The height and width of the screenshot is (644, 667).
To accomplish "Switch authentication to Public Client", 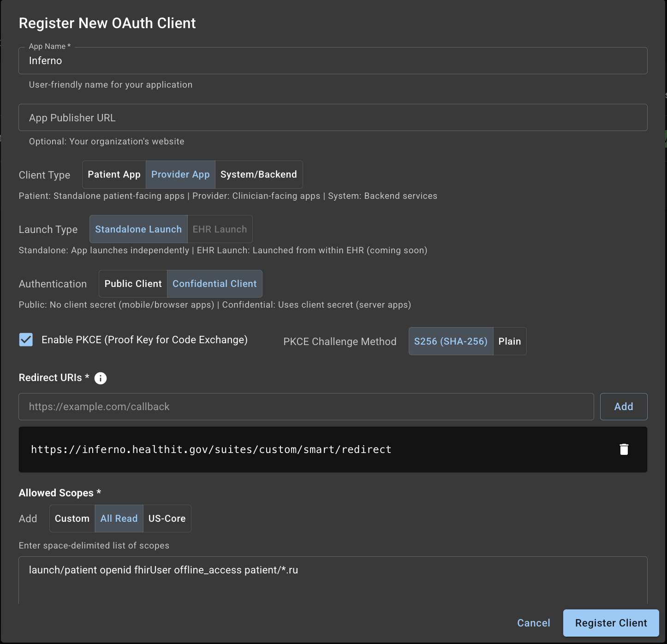I will pyautogui.click(x=133, y=284).
